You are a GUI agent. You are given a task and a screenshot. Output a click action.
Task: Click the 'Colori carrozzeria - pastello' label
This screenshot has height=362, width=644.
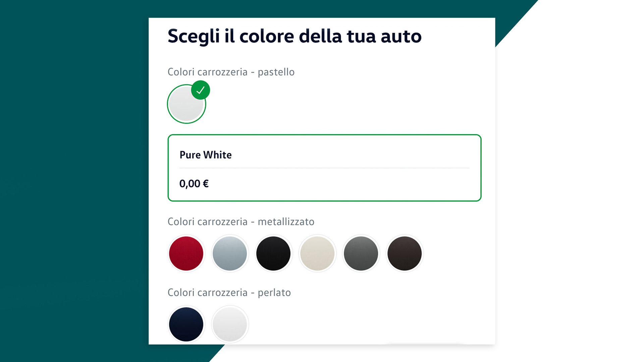[x=231, y=72]
